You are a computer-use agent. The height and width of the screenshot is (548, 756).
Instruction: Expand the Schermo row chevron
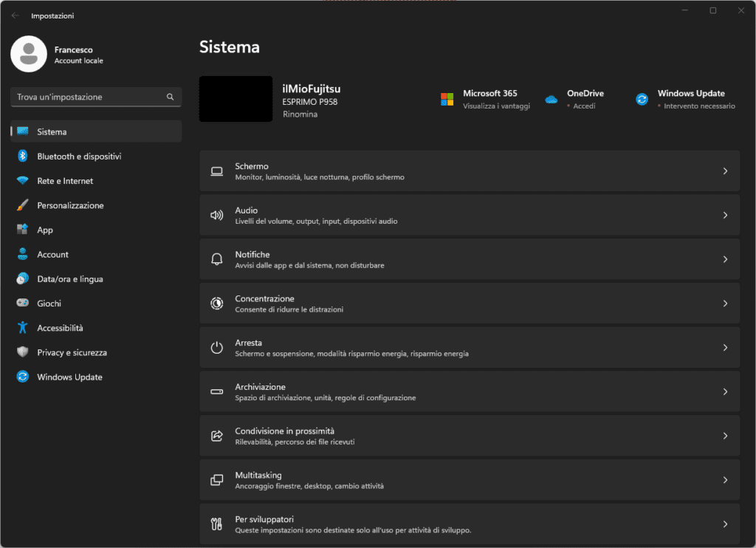click(x=725, y=171)
